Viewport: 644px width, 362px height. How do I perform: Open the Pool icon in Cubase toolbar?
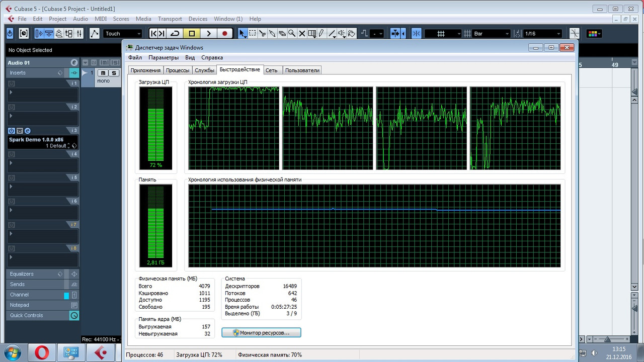point(69,33)
